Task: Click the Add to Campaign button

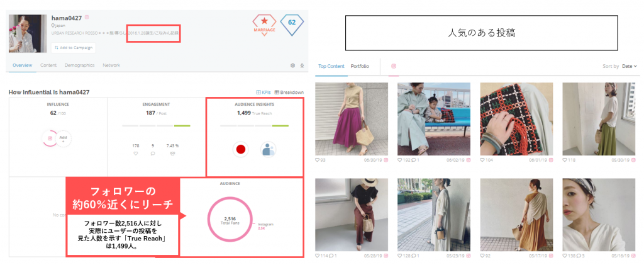Action: (74, 47)
